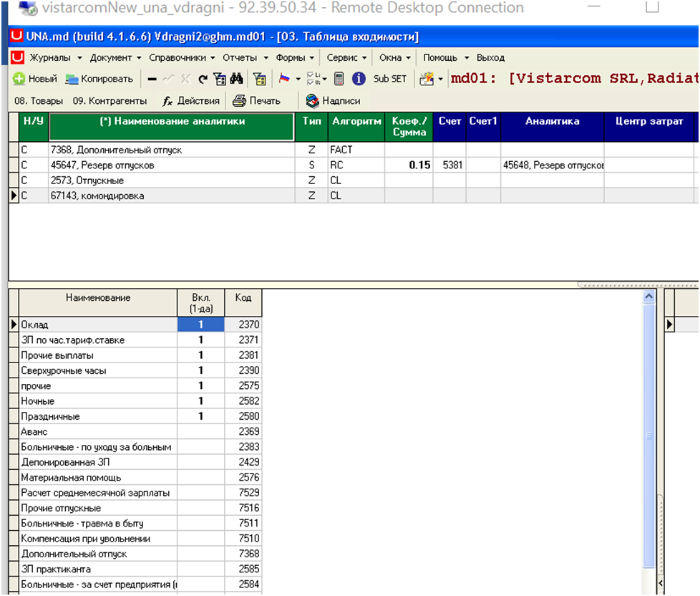This screenshot has width=700, height=596.
Task: Click the checklist options toolbar icon
Action: (313, 79)
